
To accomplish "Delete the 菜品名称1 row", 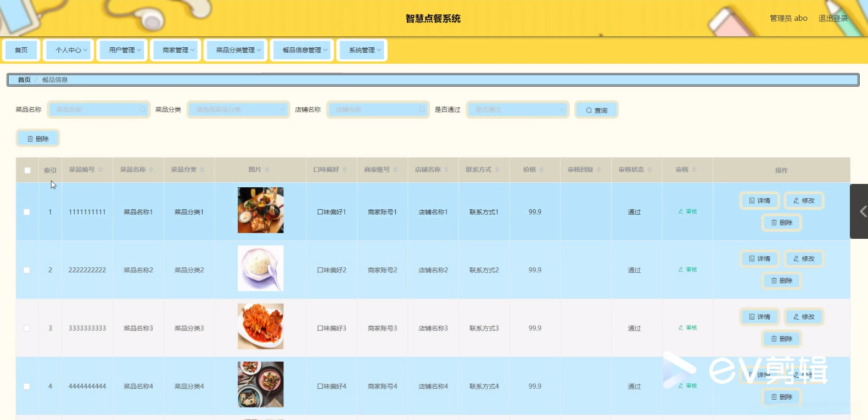I will pos(782,222).
